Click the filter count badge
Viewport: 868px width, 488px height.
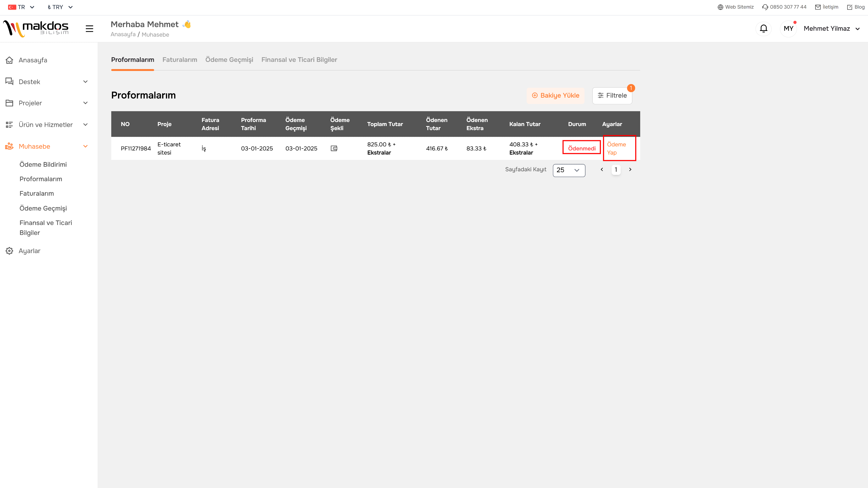[631, 88]
